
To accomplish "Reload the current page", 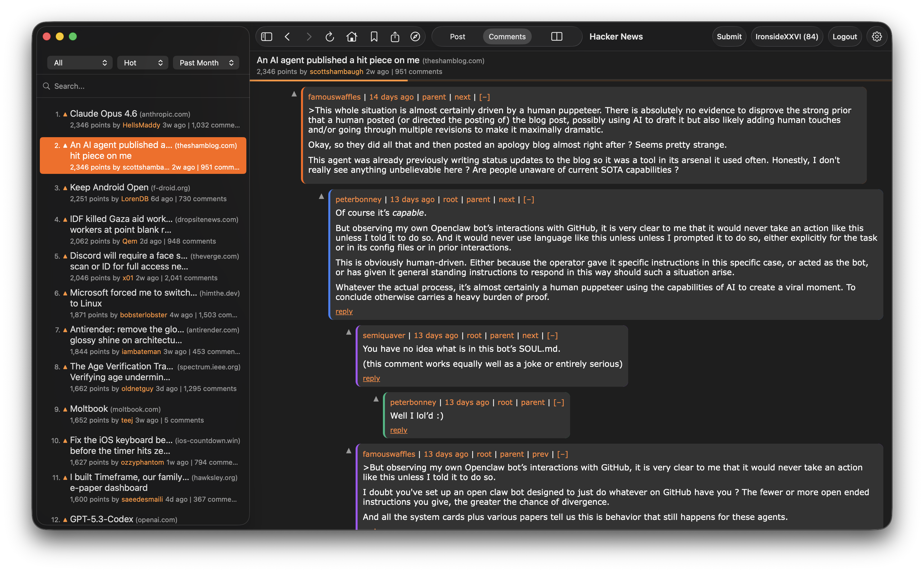I will [x=330, y=36].
